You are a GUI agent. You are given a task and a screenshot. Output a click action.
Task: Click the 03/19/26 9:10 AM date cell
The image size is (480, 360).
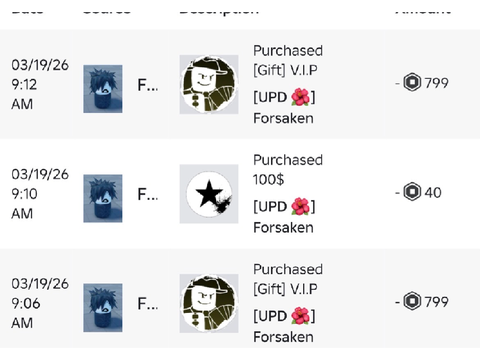tap(40, 194)
